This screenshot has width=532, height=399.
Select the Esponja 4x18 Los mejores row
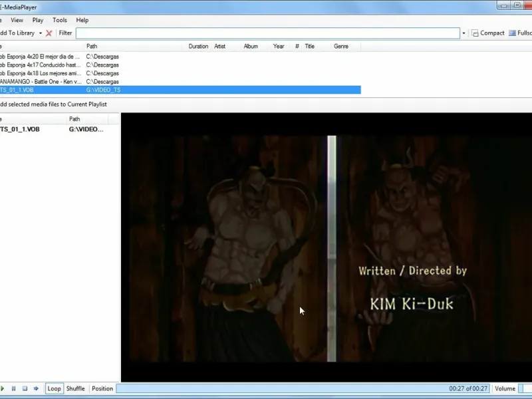pos(180,73)
